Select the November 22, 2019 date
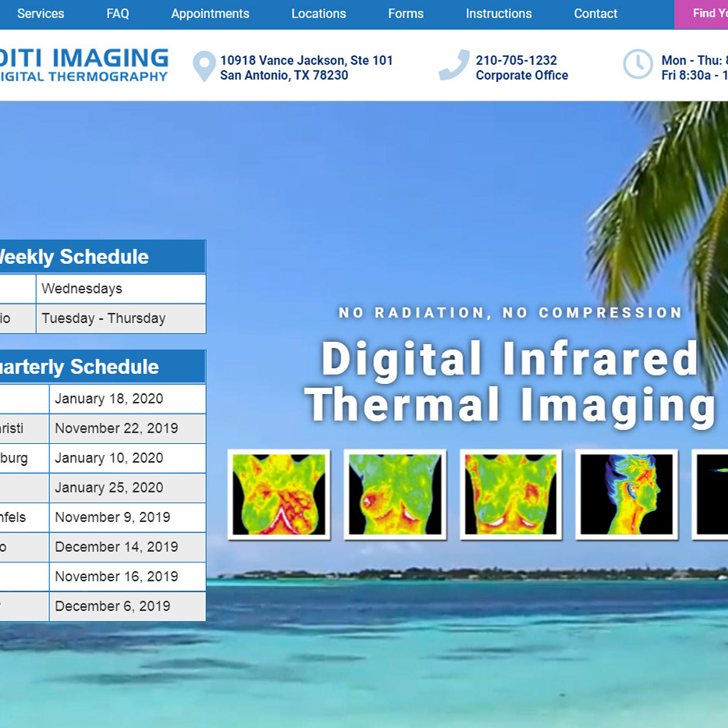This screenshot has width=728, height=728. coord(128,428)
